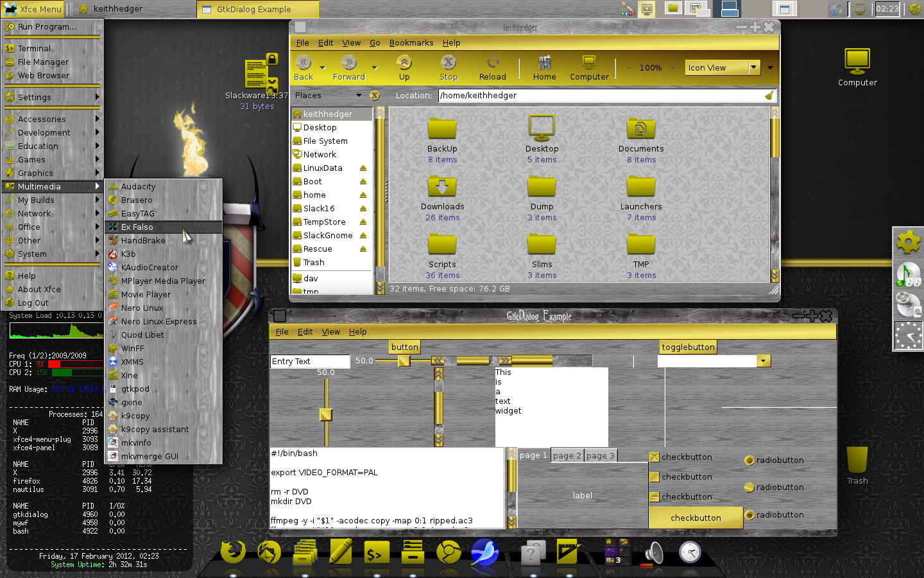Go up one folder with the Up icon
Image resolution: width=924 pixels, height=578 pixels.
404,63
